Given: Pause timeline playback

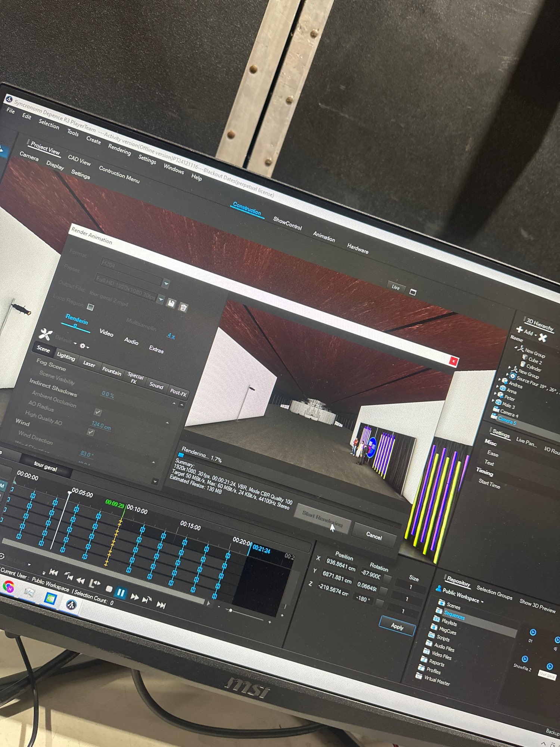Looking at the screenshot, I should point(121,592).
